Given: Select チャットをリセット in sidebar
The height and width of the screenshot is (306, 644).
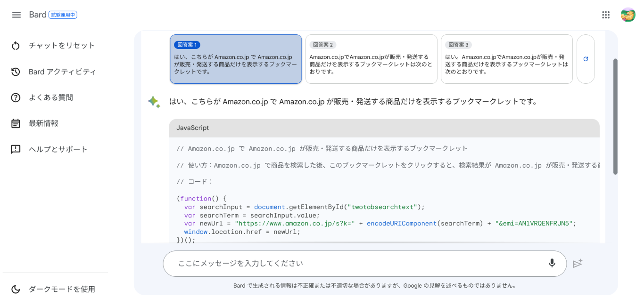Looking at the screenshot, I should [62, 46].
